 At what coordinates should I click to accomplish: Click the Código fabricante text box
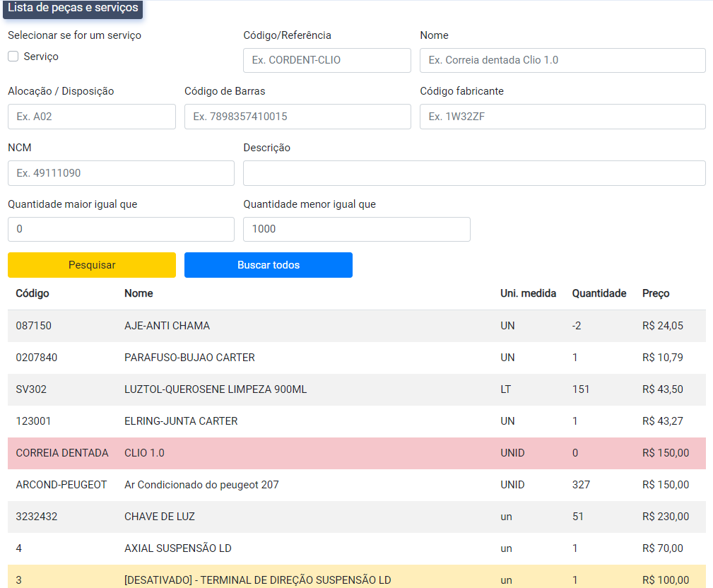point(562,117)
